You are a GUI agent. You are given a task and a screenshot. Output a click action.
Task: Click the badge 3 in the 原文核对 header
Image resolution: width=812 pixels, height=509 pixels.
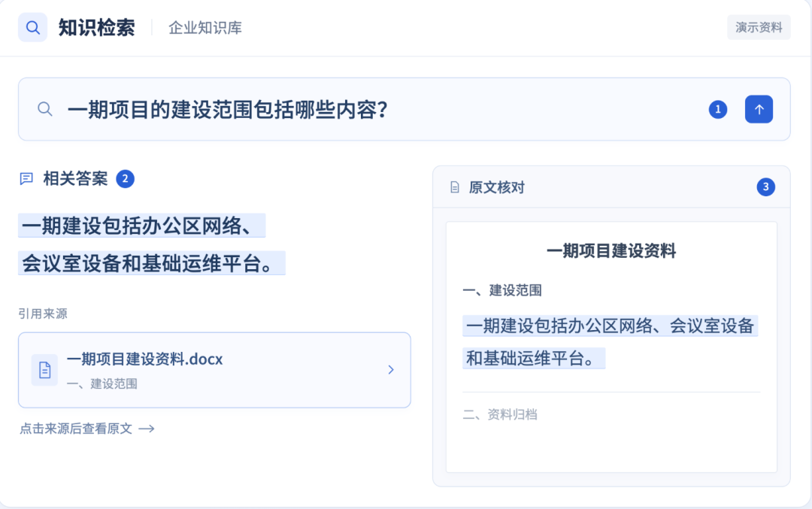click(x=765, y=187)
